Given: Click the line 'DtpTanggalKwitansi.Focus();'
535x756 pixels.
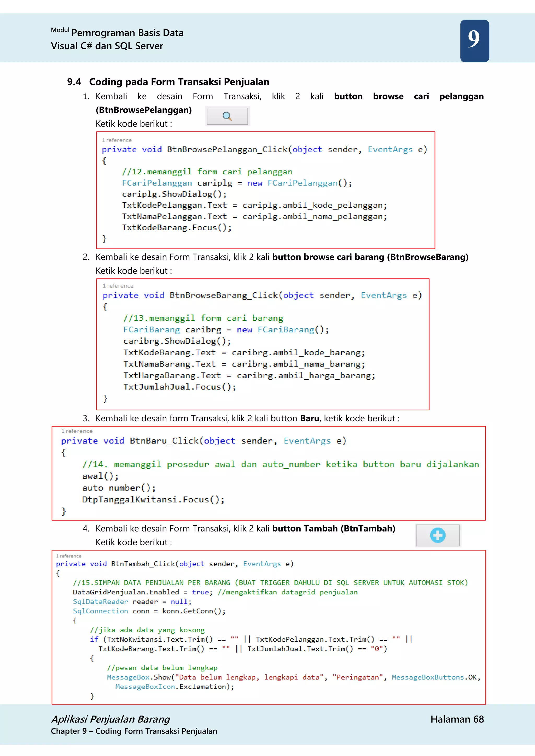Looking at the screenshot, I should 153,500.
